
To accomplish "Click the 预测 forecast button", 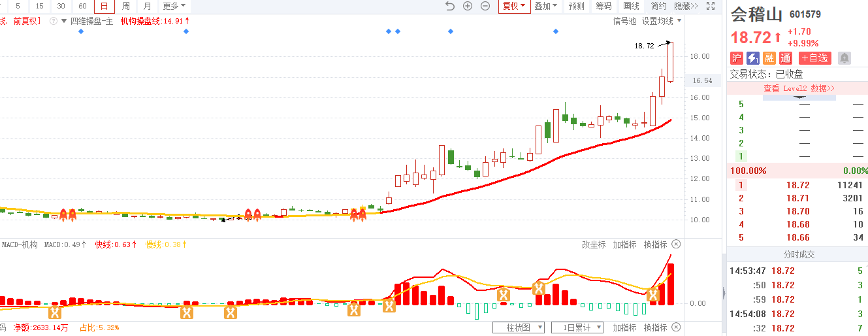I will click(x=577, y=6).
